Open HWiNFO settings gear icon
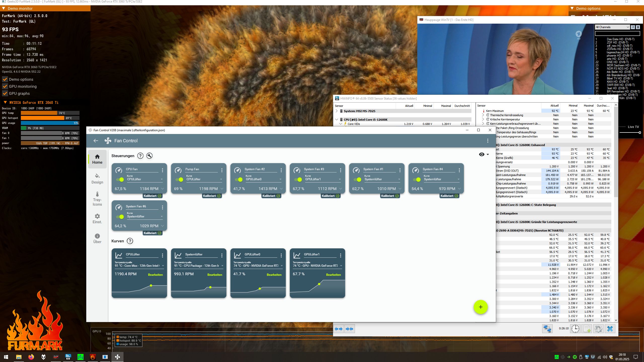The image size is (644, 362). tap(598, 329)
